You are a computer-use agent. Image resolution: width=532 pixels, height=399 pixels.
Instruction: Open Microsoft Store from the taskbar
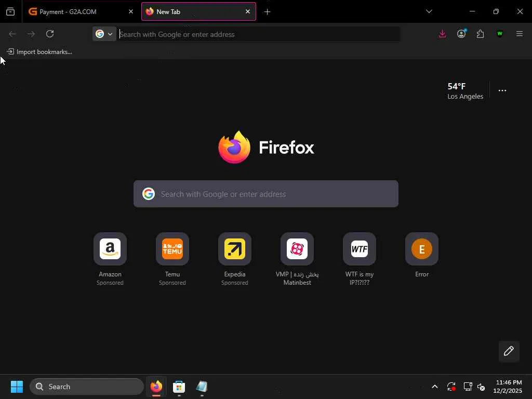click(x=179, y=387)
